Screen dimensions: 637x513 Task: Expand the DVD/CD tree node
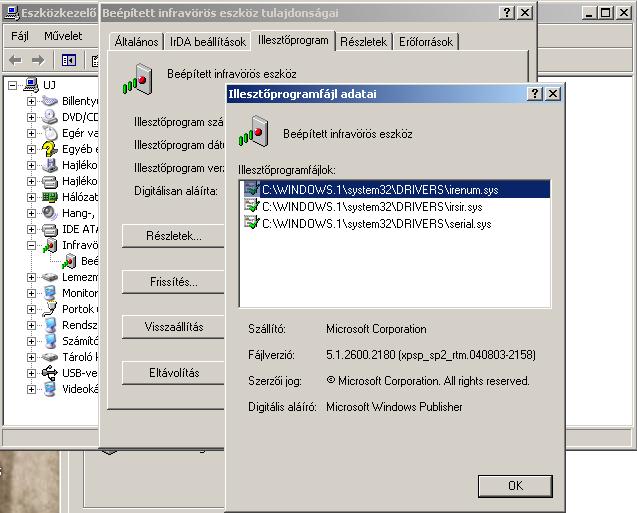click(31, 117)
